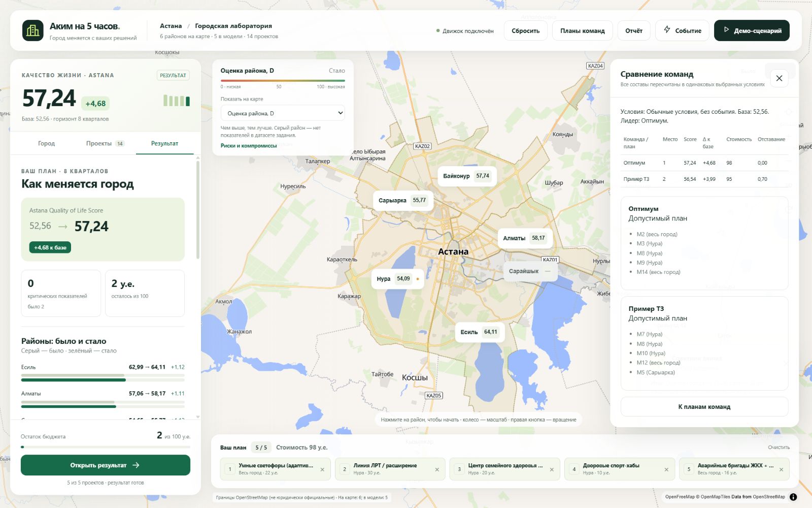Screen dimensions: 812x508
Task: Switch to the Город tab
Action: pos(46,143)
